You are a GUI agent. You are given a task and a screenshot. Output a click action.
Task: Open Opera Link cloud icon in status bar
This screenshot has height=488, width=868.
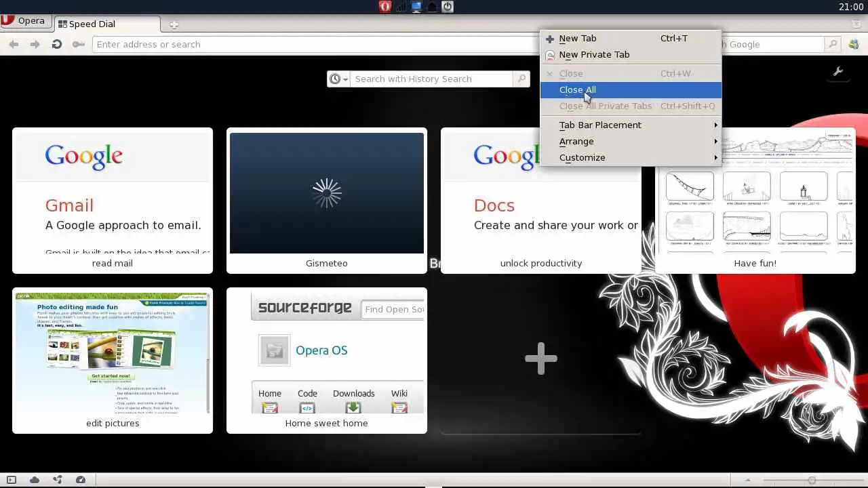click(x=35, y=480)
